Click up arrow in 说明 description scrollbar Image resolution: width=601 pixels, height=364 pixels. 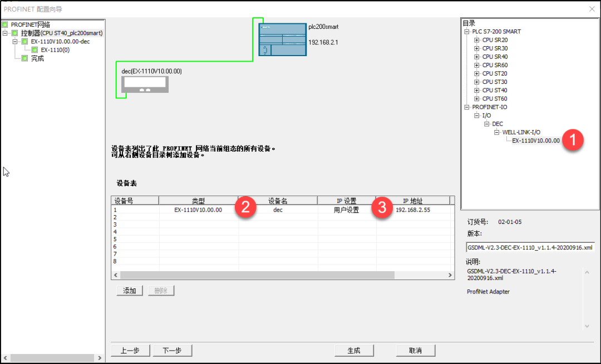[x=587, y=272]
